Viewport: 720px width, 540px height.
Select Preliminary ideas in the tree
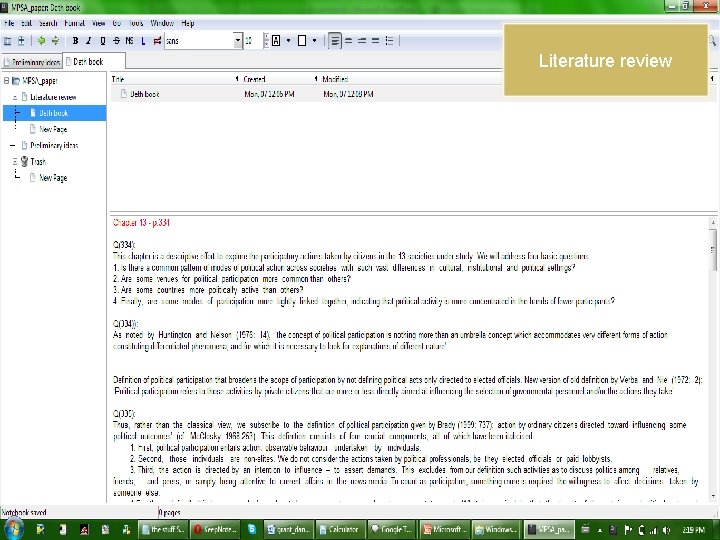(x=54, y=146)
